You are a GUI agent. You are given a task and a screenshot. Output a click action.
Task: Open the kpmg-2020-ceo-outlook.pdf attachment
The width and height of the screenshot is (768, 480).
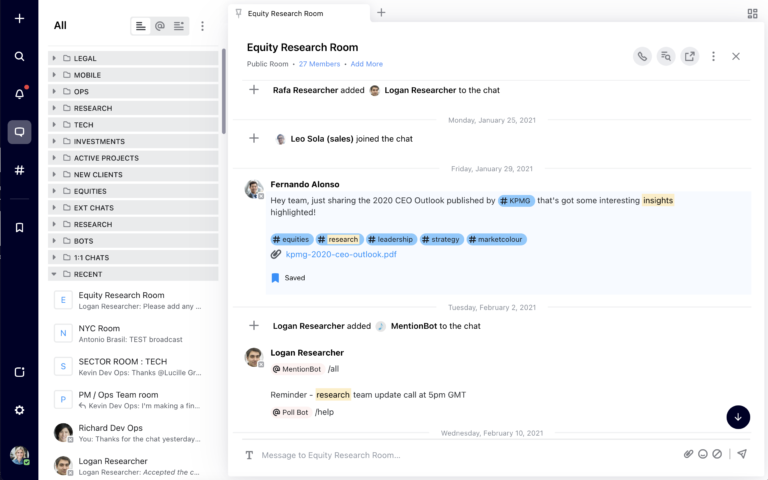click(x=341, y=254)
